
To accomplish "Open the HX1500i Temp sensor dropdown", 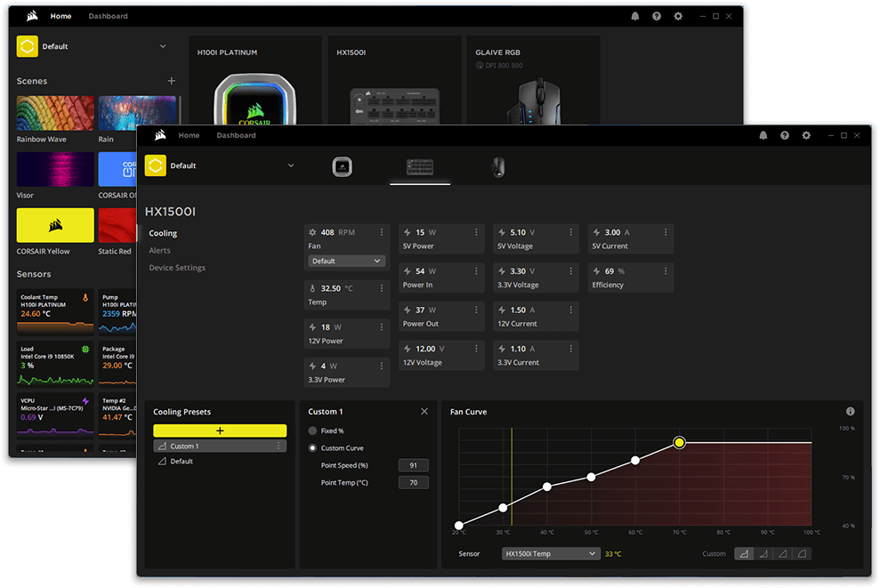I will coord(551,554).
